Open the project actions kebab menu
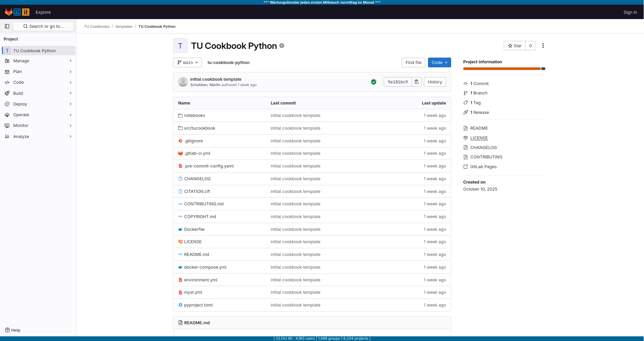Image resolution: width=644 pixels, height=341 pixels. point(543,46)
